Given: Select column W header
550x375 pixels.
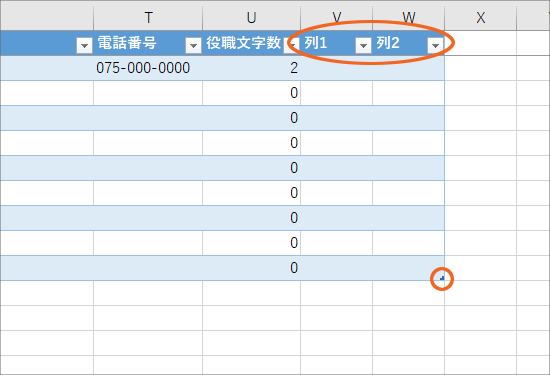Looking at the screenshot, I should point(409,17).
